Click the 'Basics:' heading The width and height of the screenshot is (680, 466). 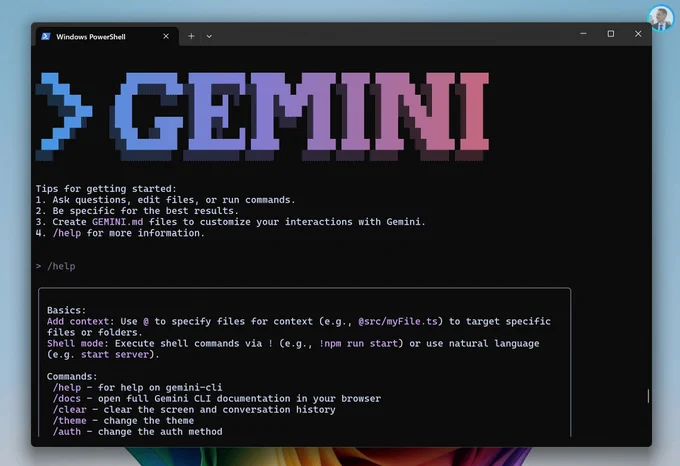[66, 310]
